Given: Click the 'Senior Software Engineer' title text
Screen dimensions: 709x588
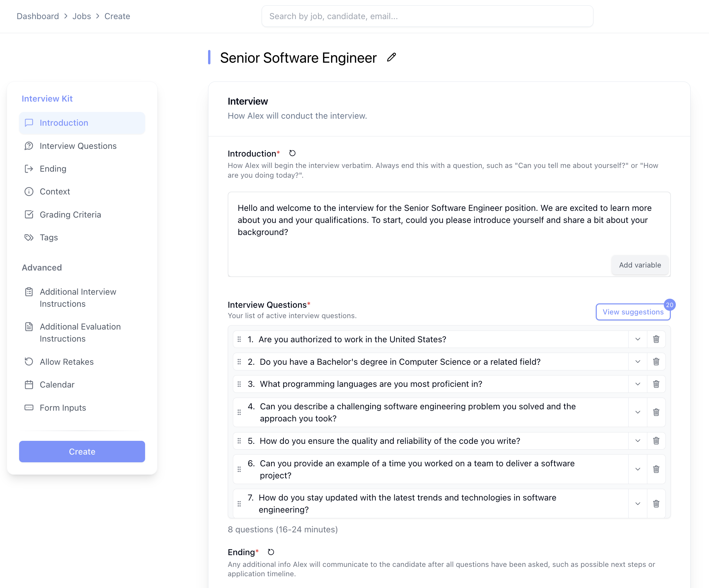Looking at the screenshot, I should 299,57.
